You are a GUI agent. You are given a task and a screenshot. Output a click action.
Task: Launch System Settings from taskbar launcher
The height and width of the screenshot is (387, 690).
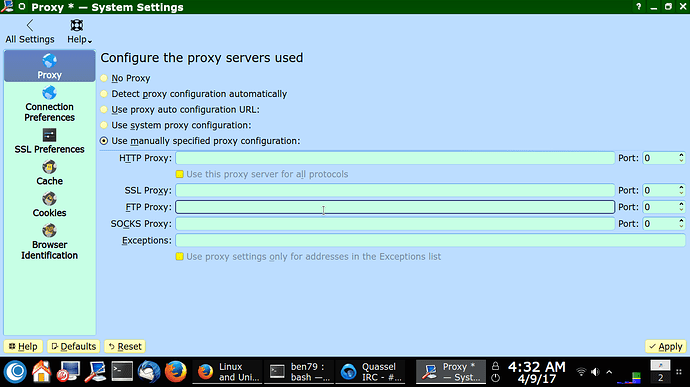click(x=95, y=372)
